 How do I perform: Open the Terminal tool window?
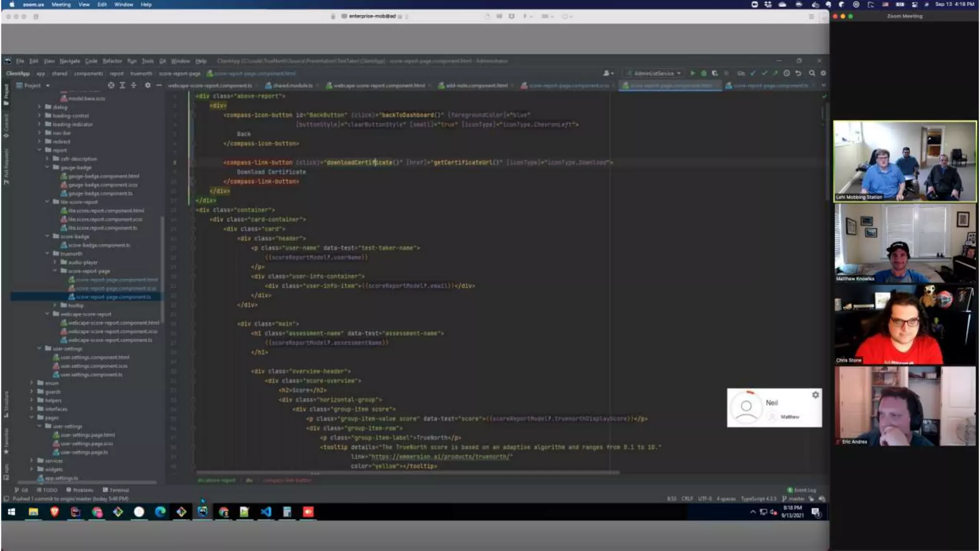coord(116,490)
